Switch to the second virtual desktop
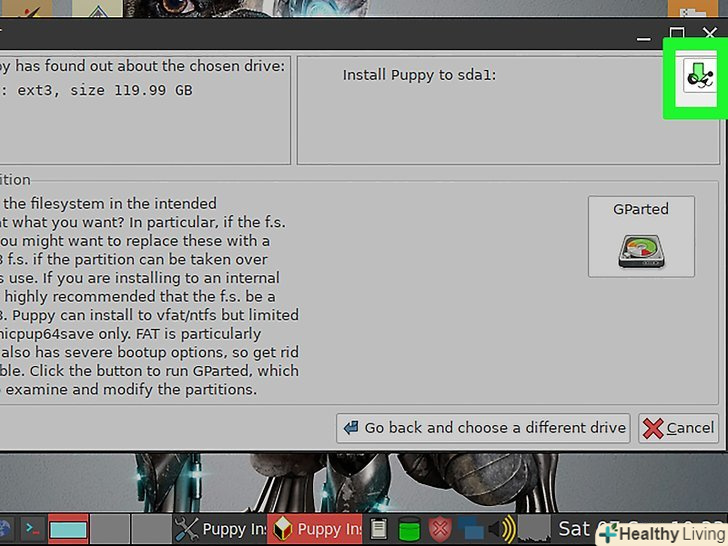The width and height of the screenshot is (728, 546). point(110,529)
